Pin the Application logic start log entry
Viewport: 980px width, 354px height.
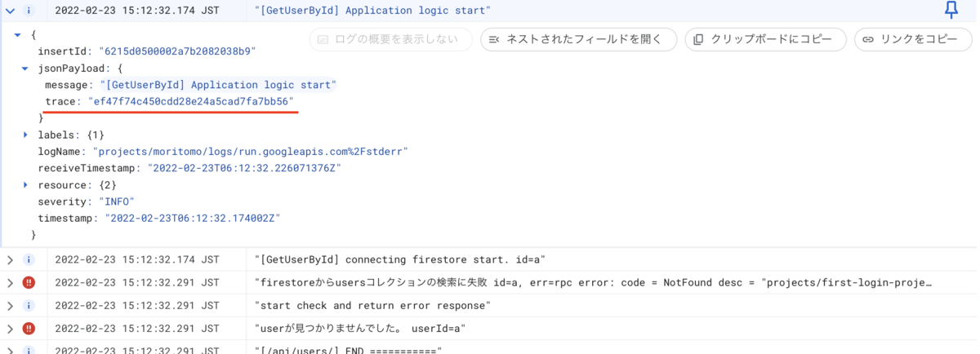click(x=951, y=11)
